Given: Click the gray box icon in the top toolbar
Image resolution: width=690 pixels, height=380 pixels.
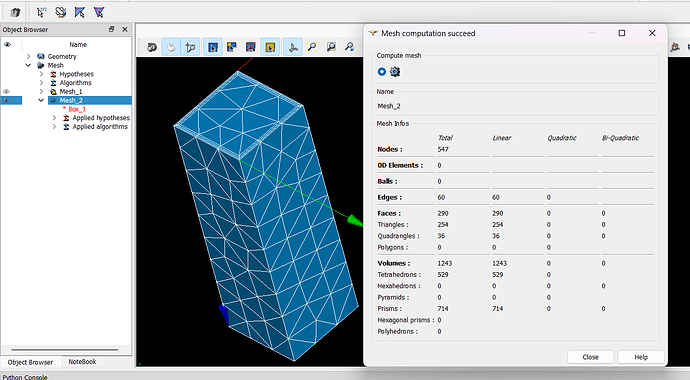Looking at the screenshot, I should [15, 12].
